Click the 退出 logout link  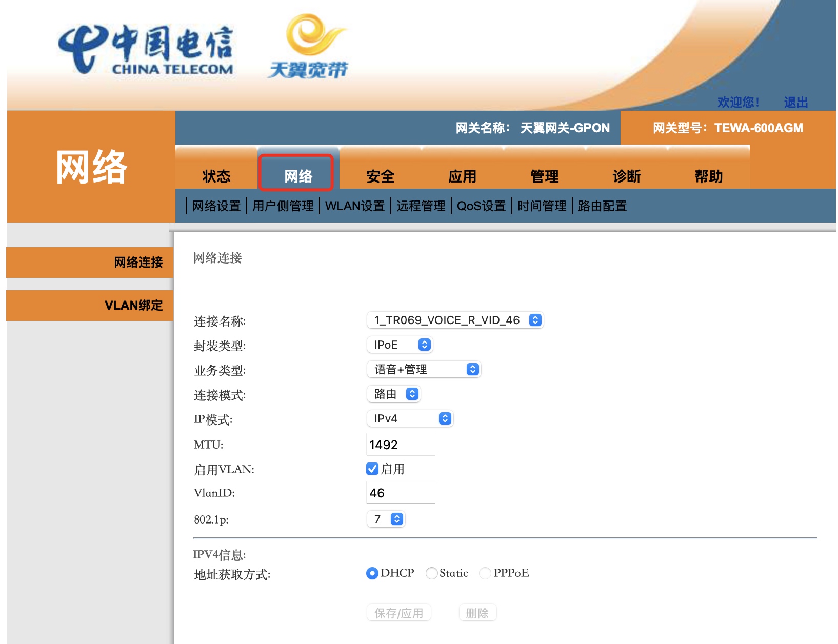[795, 102]
